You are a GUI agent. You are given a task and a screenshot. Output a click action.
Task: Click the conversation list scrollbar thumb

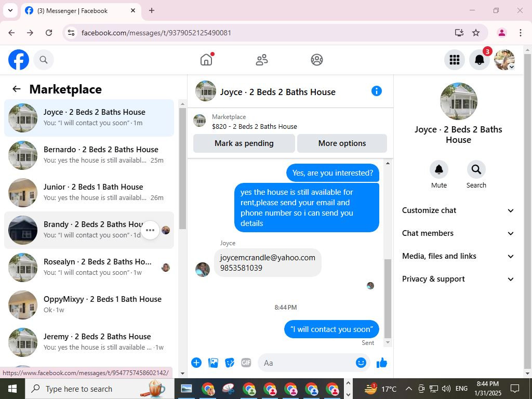click(x=182, y=168)
